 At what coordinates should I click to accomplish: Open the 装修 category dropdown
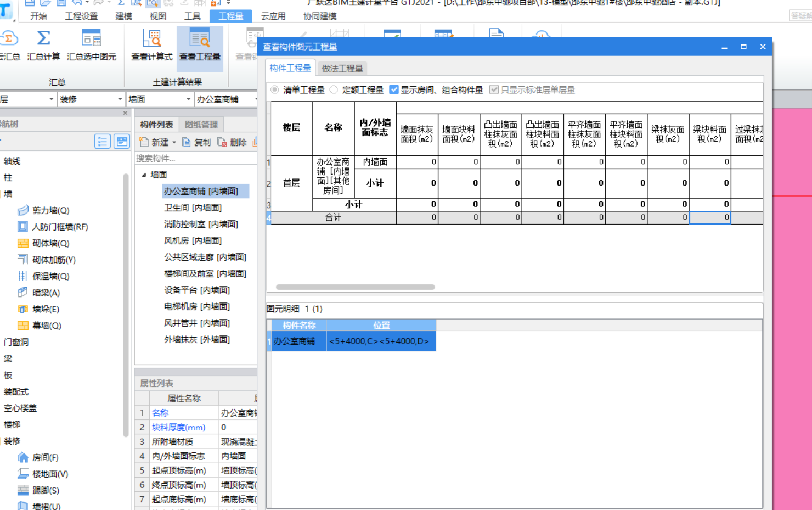click(x=120, y=99)
